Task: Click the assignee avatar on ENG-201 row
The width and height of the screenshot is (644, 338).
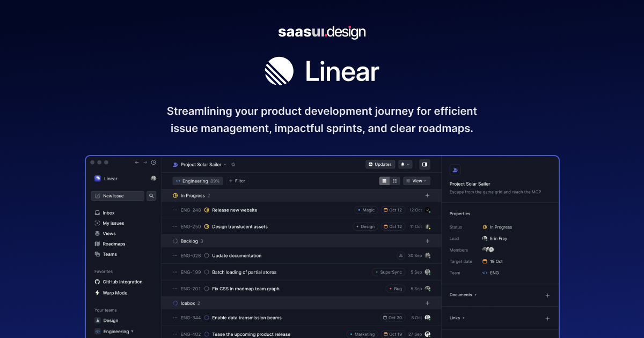Action: [x=428, y=289]
